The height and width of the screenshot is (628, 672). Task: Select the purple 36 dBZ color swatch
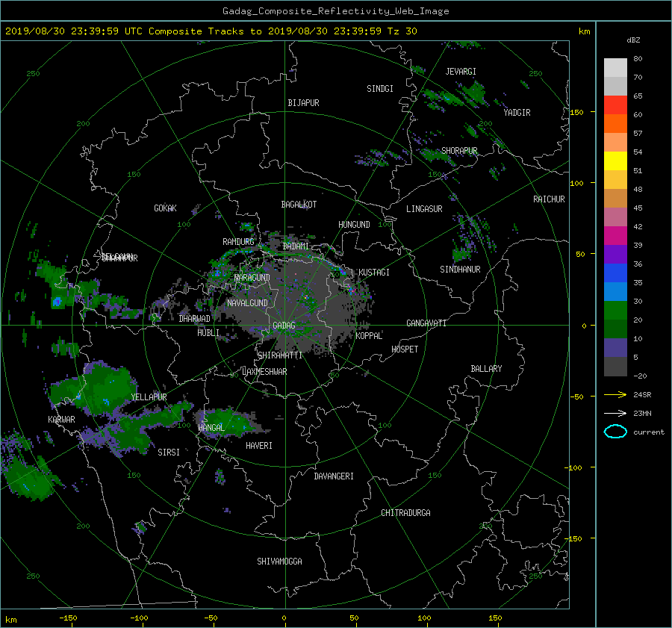615,254
